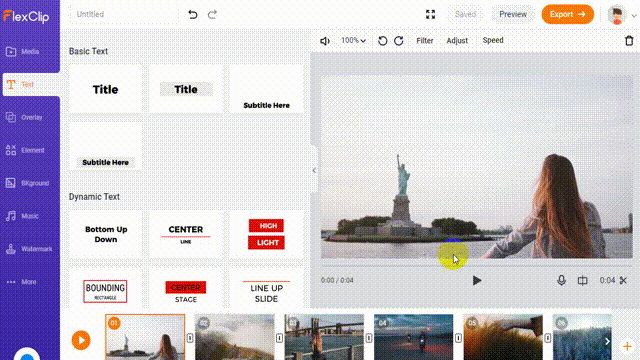Viewport: 640px width, 360px height.
Task: Select storyboard clip 02 thumbnail
Action: 235,337
